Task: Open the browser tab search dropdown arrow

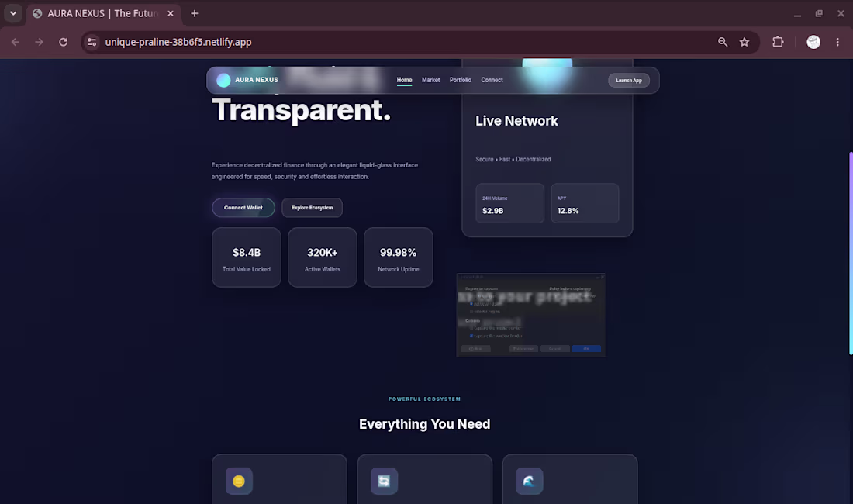Action: [x=13, y=13]
